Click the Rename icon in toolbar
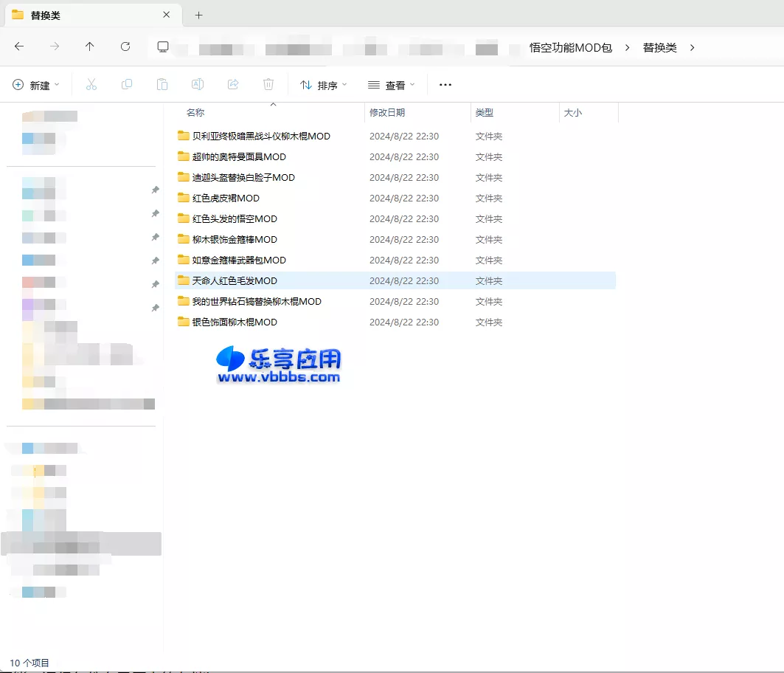784x673 pixels. pos(198,85)
